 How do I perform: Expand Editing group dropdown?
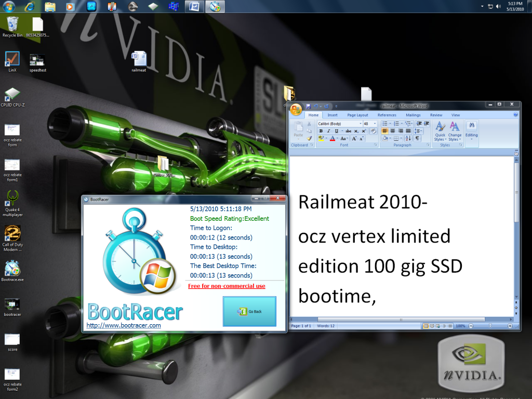pos(472,131)
